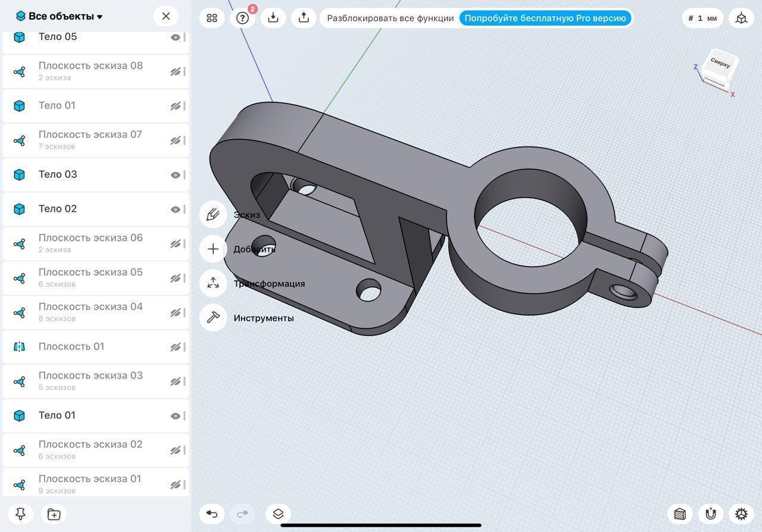Show Плоскость эскиза 02
The height and width of the screenshot is (532, 762).
(x=176, y=450)
